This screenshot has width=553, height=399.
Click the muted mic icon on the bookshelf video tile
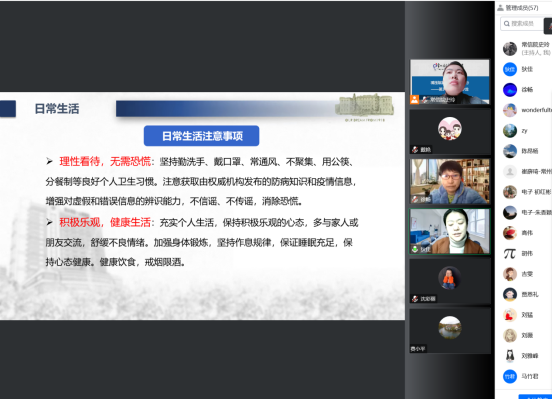(x=415, y=199)
